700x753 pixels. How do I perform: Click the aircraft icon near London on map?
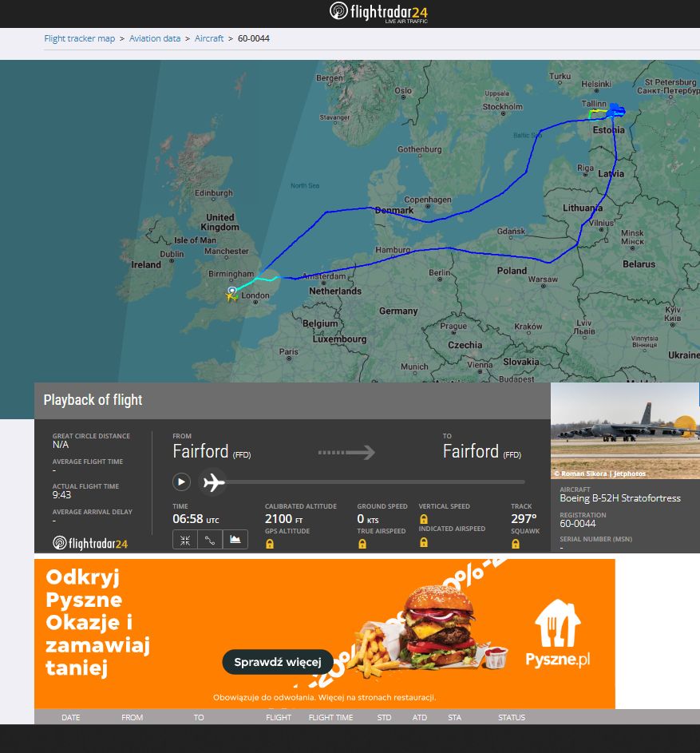coord(232,295)
